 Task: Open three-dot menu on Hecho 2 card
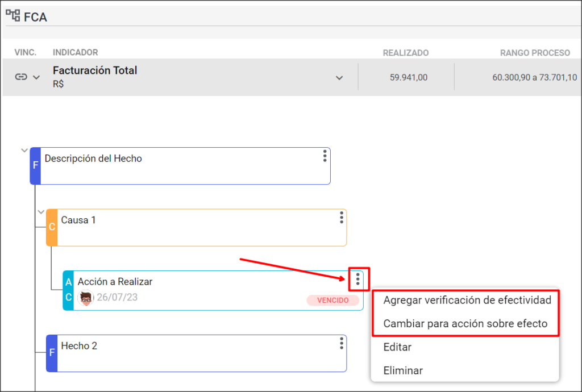click(342, 343)
